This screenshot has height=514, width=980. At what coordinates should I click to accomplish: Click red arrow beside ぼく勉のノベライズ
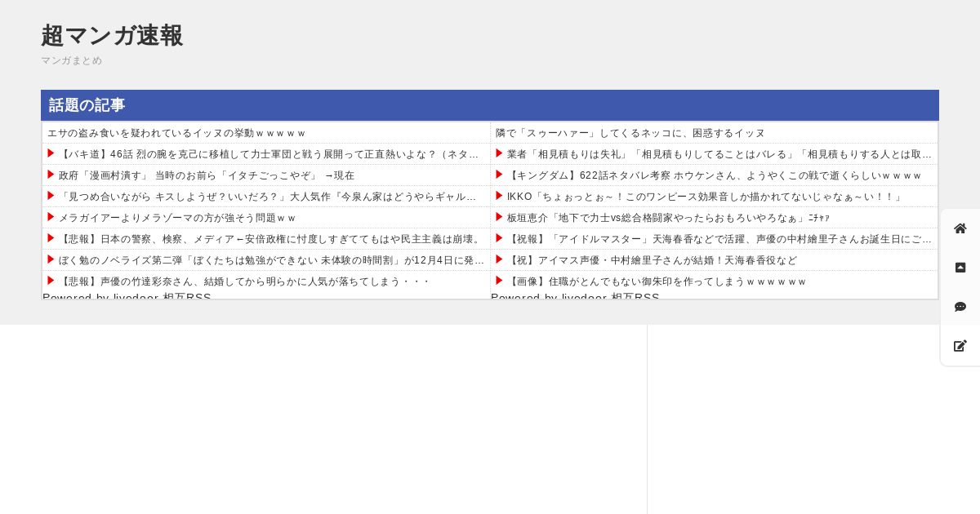[51, 259]
